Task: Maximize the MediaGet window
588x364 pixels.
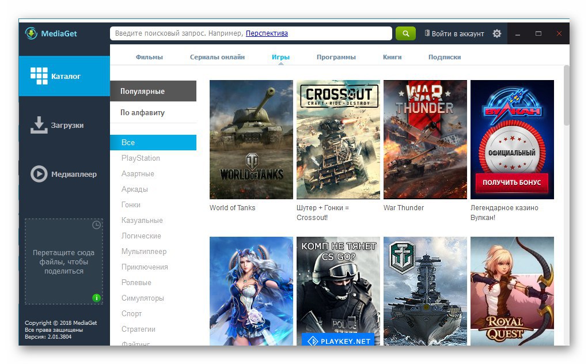Action: [538, 34]
